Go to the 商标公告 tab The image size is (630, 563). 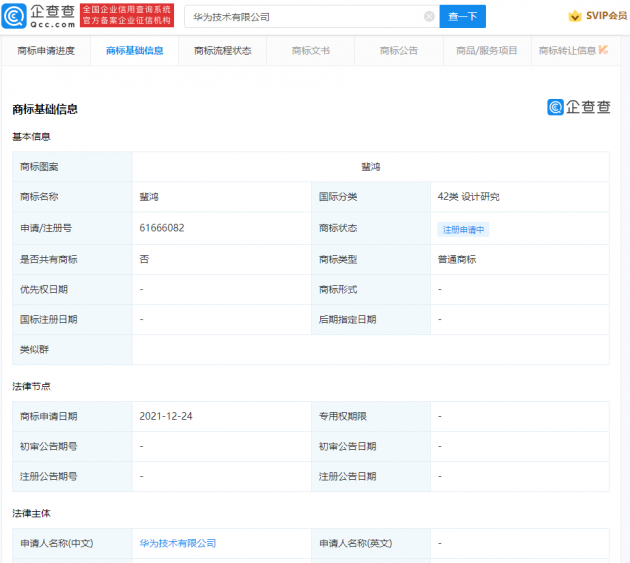[x=398, y=50]
